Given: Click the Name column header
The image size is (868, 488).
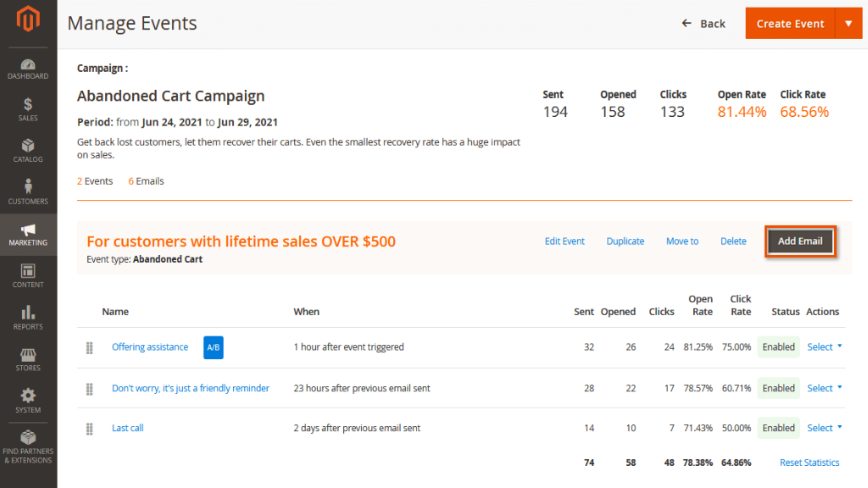Looking at the screenshot, I should click(x=115, y=312).
